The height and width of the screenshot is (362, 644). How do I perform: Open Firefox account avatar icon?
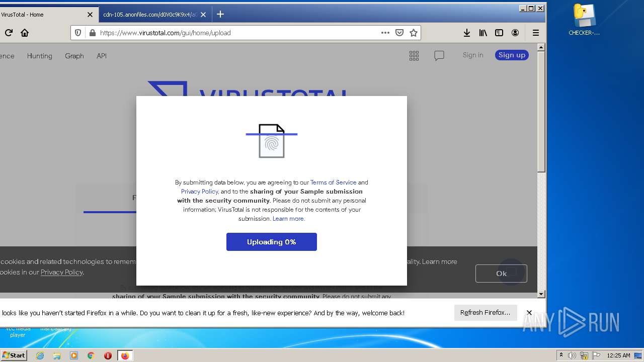(515, 33)
